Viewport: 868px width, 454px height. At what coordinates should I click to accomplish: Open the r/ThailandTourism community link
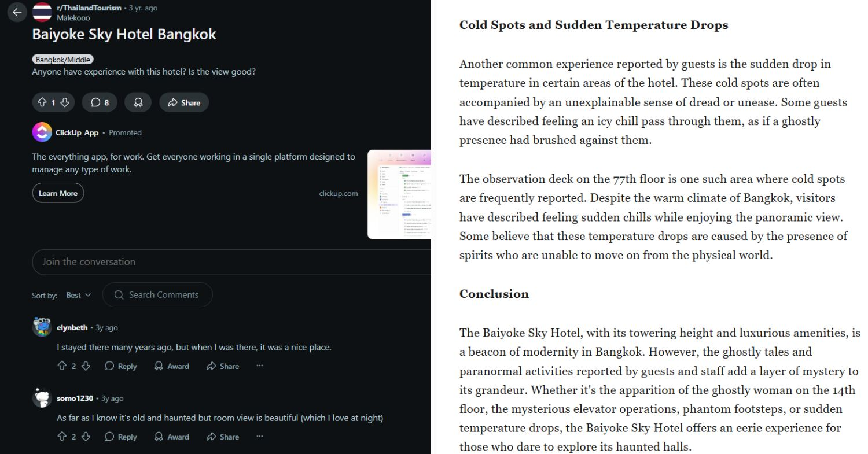(x=89, y=8)
